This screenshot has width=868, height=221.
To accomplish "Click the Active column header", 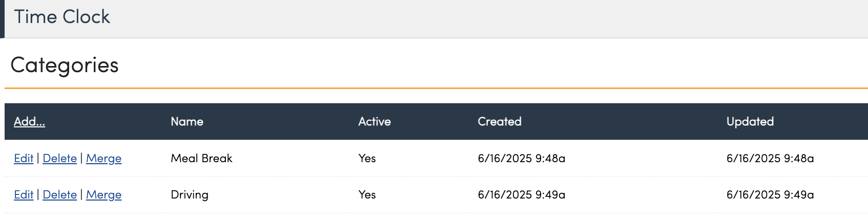I will click(375, 122).
